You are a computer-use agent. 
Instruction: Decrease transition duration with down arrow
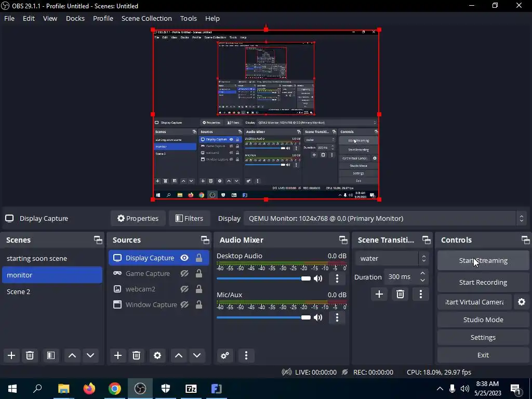pos(422,280)
